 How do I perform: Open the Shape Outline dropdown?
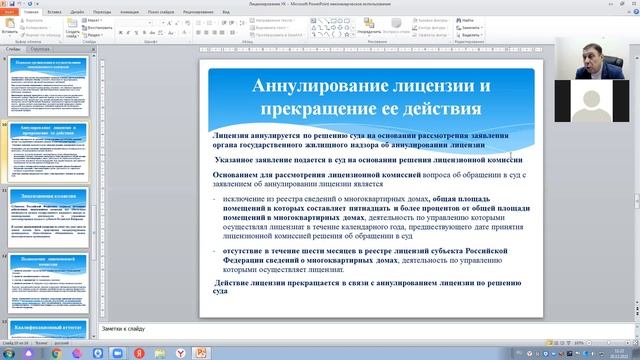[430, 28]
